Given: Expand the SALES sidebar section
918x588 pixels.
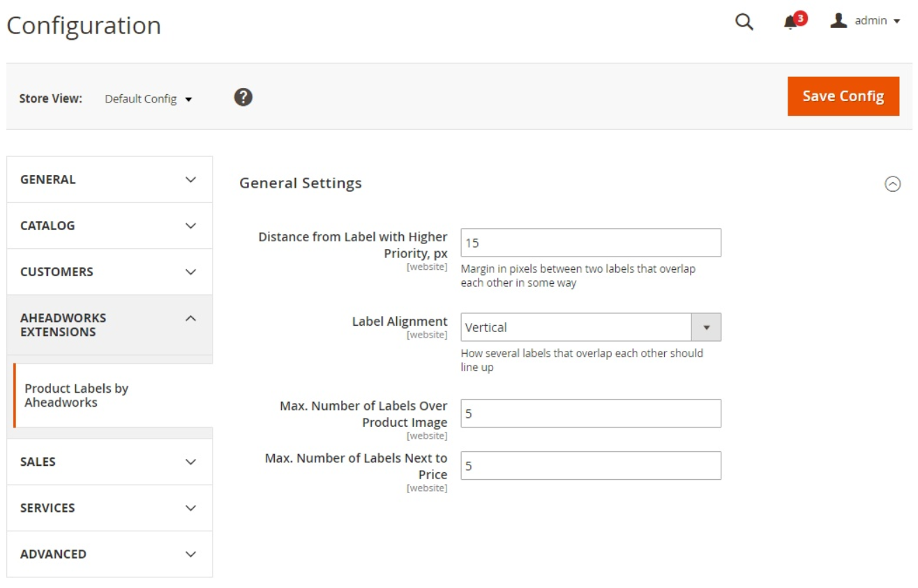Looking at the screenshot, I should point(110,462).
